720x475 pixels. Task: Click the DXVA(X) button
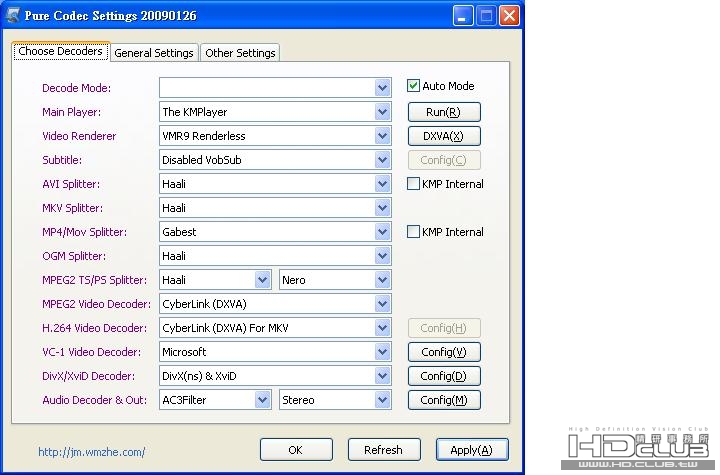[444, 136]
